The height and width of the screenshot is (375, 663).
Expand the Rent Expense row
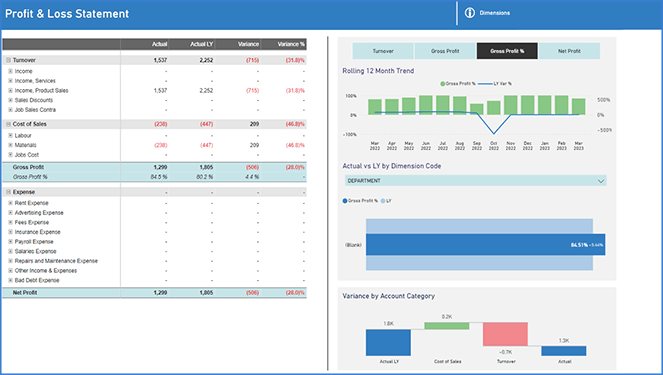[x=11, y=203]
